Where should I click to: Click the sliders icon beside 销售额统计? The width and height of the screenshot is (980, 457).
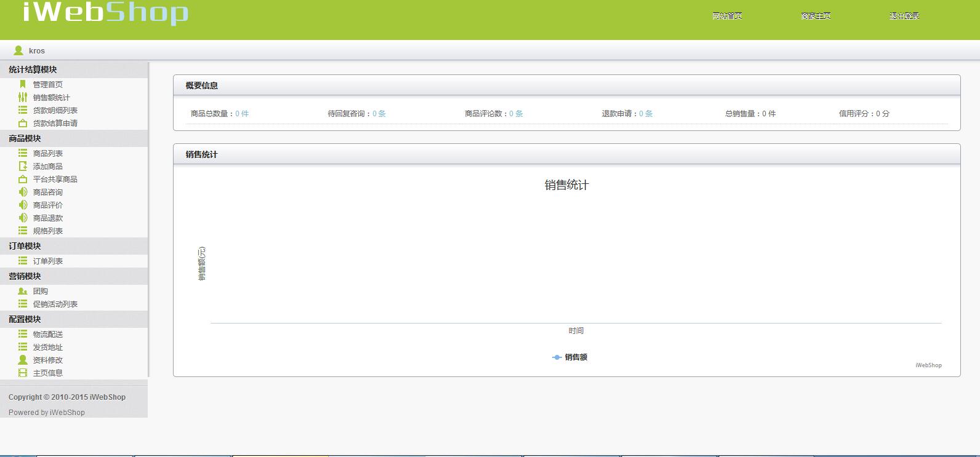[x=23, y=97]
